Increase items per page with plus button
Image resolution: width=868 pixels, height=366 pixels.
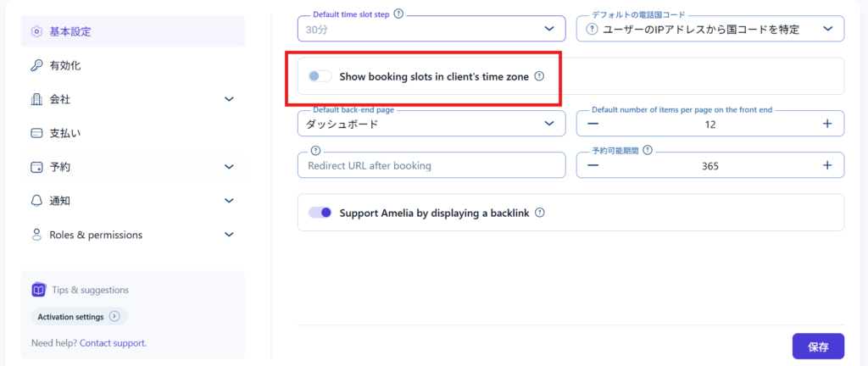826,124
